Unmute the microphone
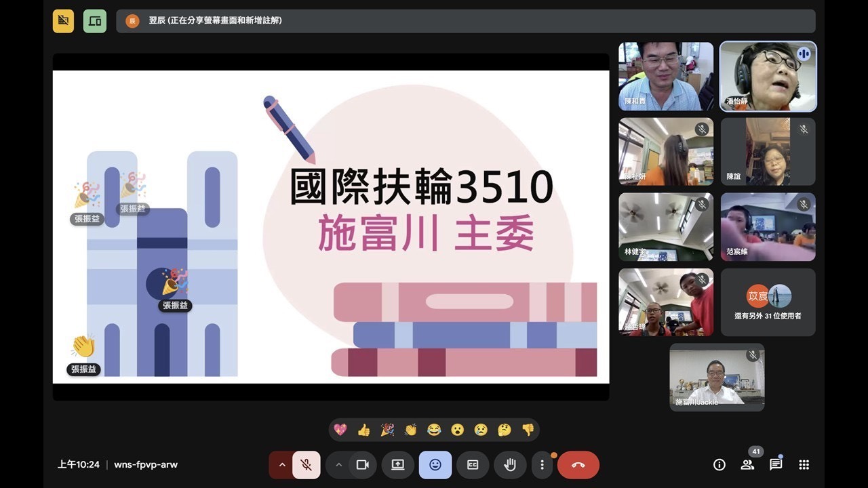Screen dimensions: 868x488 pos(307,465)
